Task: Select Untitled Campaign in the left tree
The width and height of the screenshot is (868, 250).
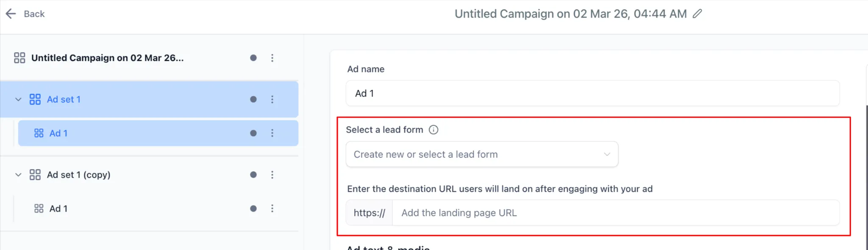Action: pos(107,58)
